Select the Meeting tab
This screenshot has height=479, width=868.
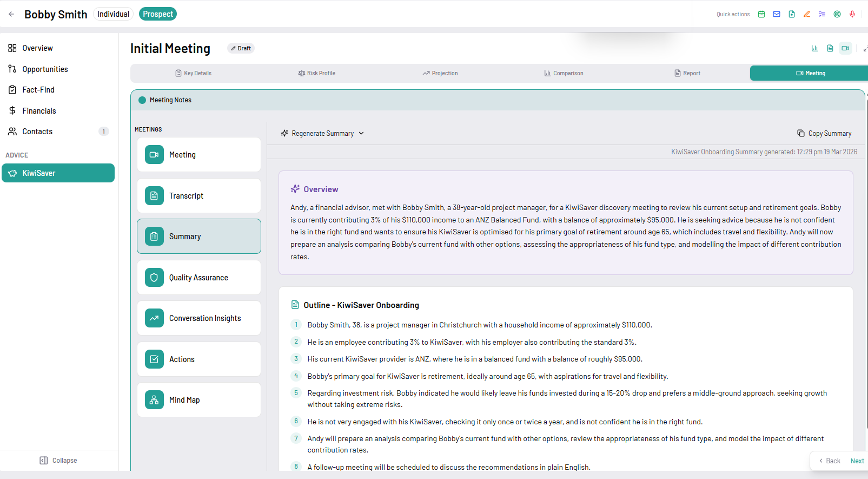pos(810,73)
